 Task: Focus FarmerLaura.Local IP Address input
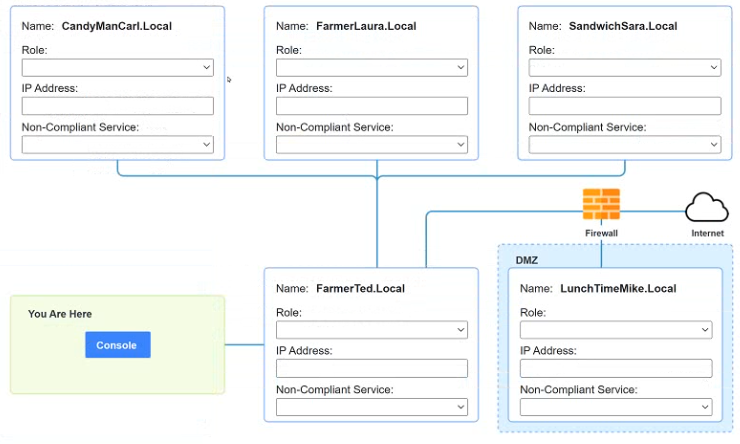(372, 106)
